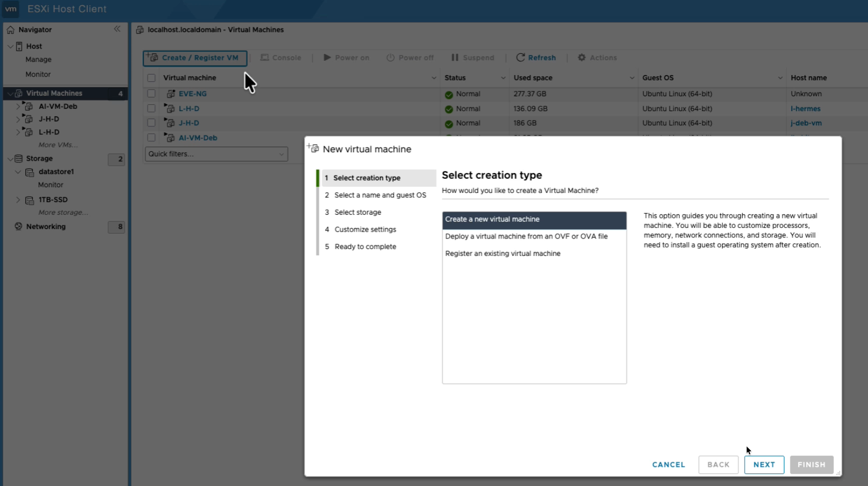
Task: Click the Networking globe icon
Action: point(19,226)
